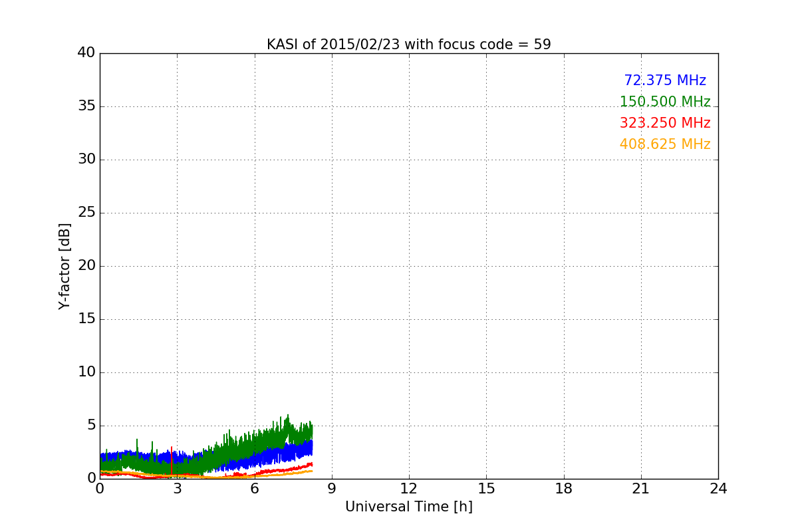Click the x-axis tick label 21

pyautogui.click(x=641, y=489)
